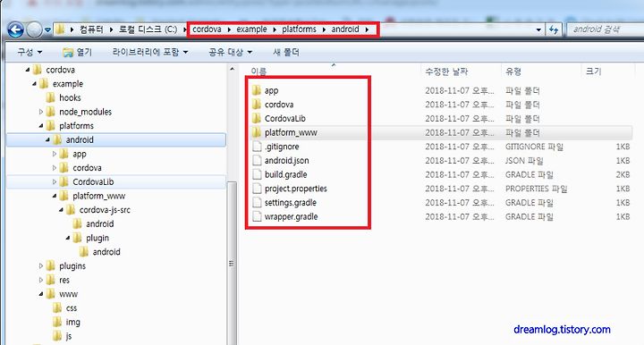644x345 pixels.
Task: Select 'example' segment in address bar
Action: point(251,29)
